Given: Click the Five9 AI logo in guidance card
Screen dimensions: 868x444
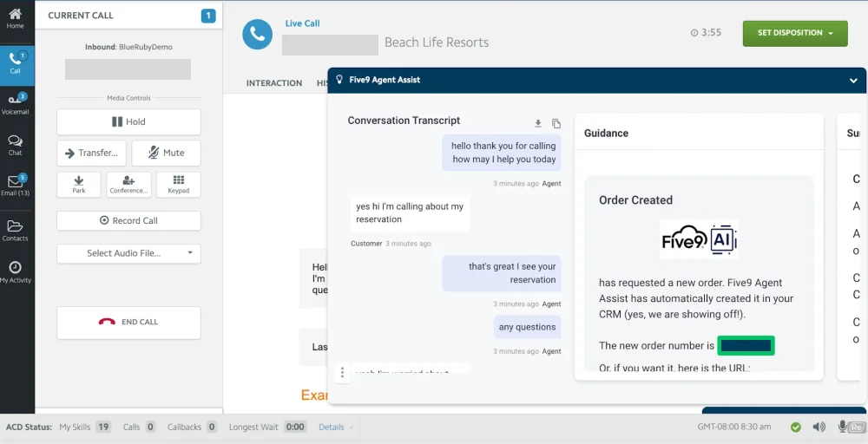Looking at the screenshot, I should [699, 240].
